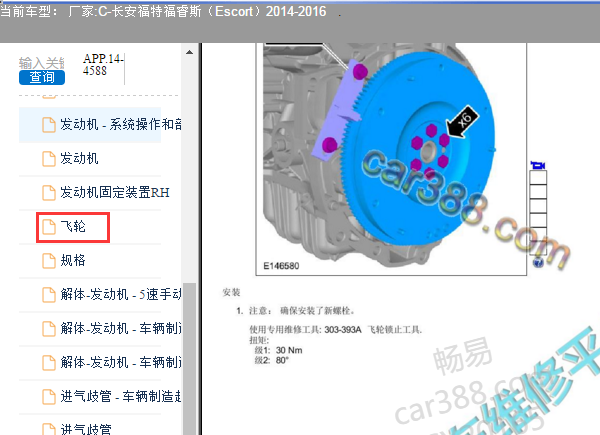
Task: Select the 飞轮 entry in the list
Action: point(73,227)
